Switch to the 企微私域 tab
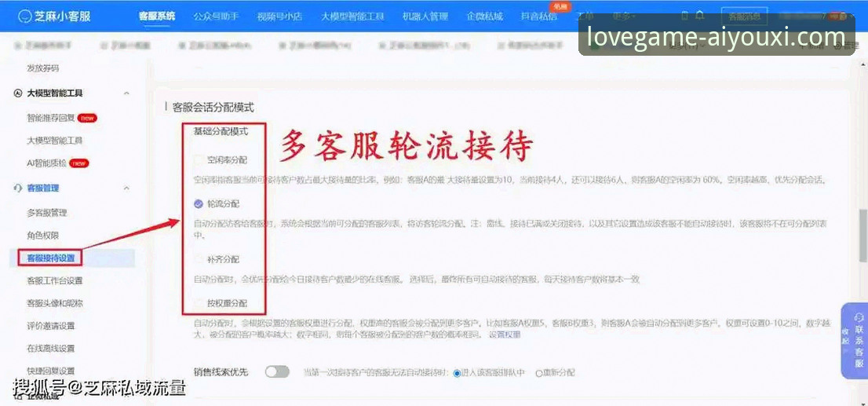The height and width of the screenshot is (406, 868). [484, 16]
